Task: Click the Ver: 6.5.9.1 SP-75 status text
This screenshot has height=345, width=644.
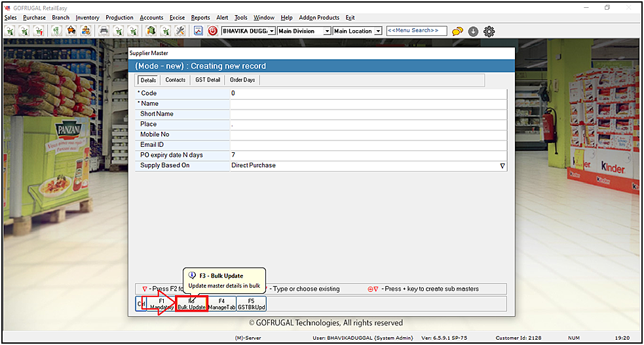Action: pyautogui.click(x=445, y=338)
